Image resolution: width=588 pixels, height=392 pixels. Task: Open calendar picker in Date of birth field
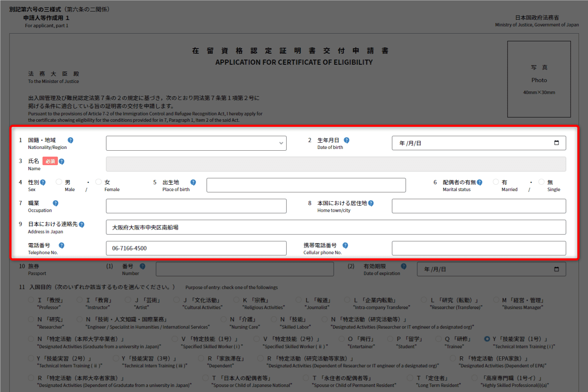[x=556, y=143]
